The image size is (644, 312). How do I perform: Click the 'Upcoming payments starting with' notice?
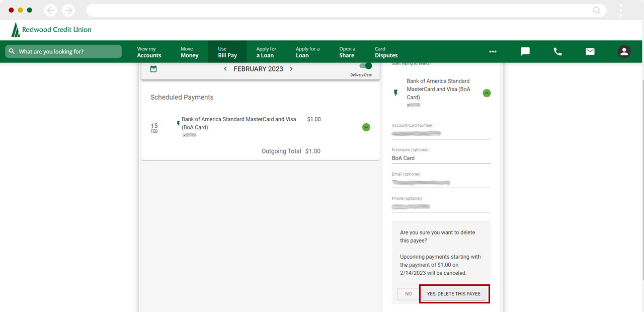pos(440,265)
